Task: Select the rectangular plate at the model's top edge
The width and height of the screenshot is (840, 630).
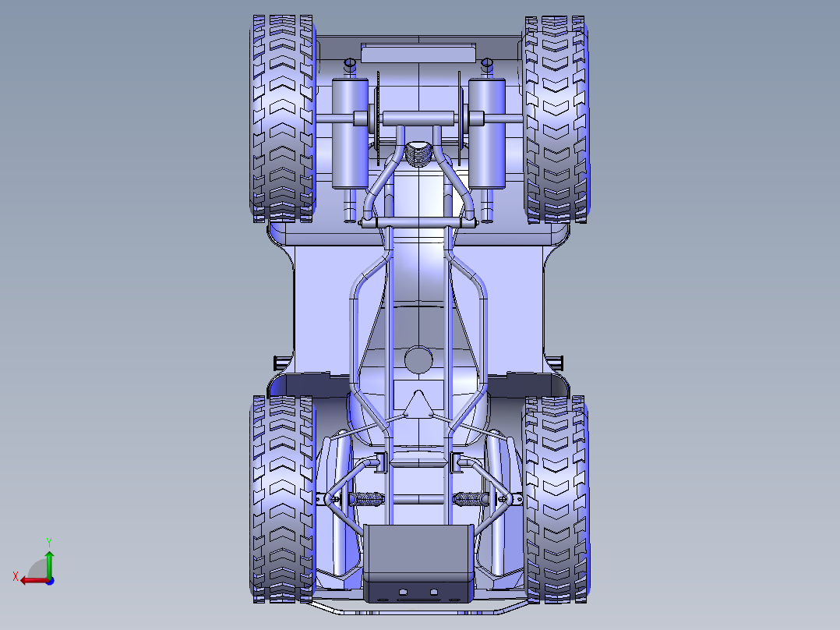Action: coord(418,54)
